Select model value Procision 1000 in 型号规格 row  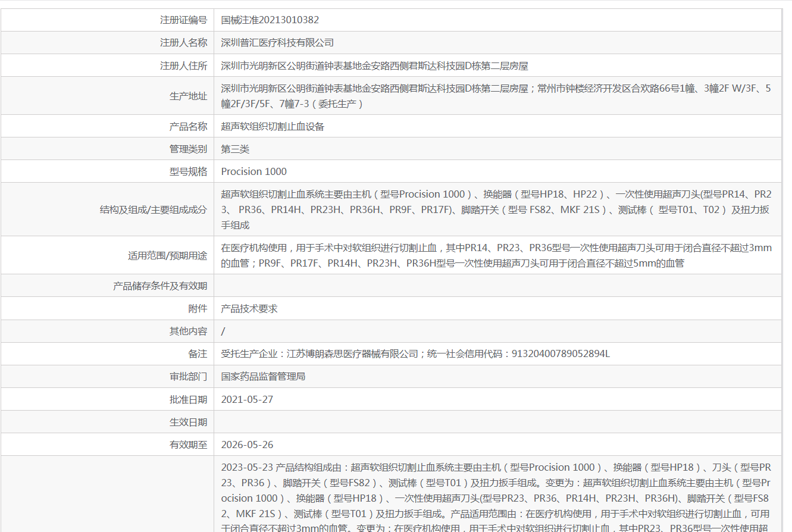pos(254,171)
